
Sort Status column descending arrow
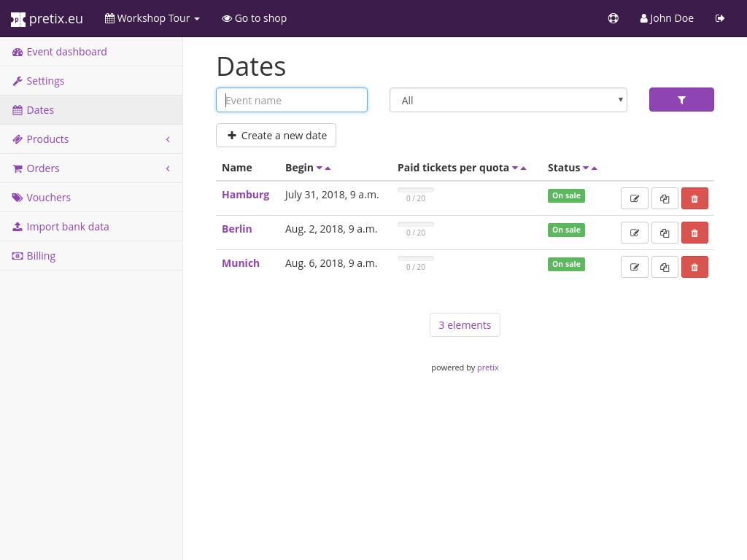click(x=586, y=168)
